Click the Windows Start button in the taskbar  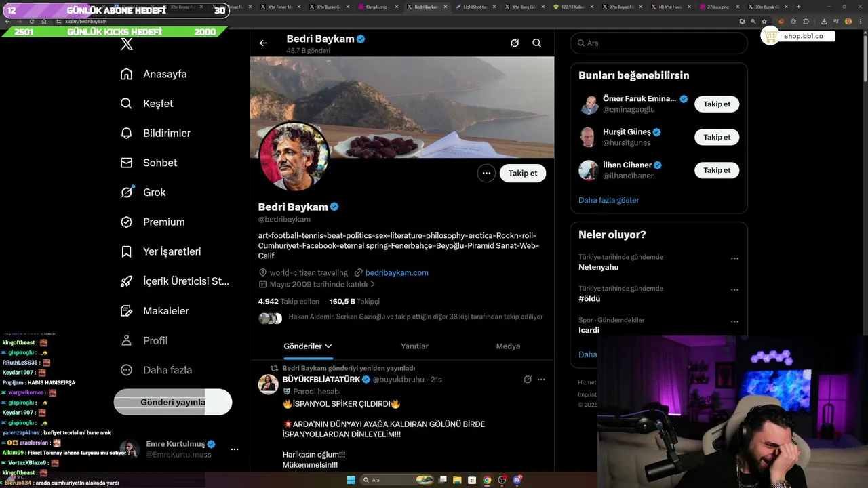point(351,480)
